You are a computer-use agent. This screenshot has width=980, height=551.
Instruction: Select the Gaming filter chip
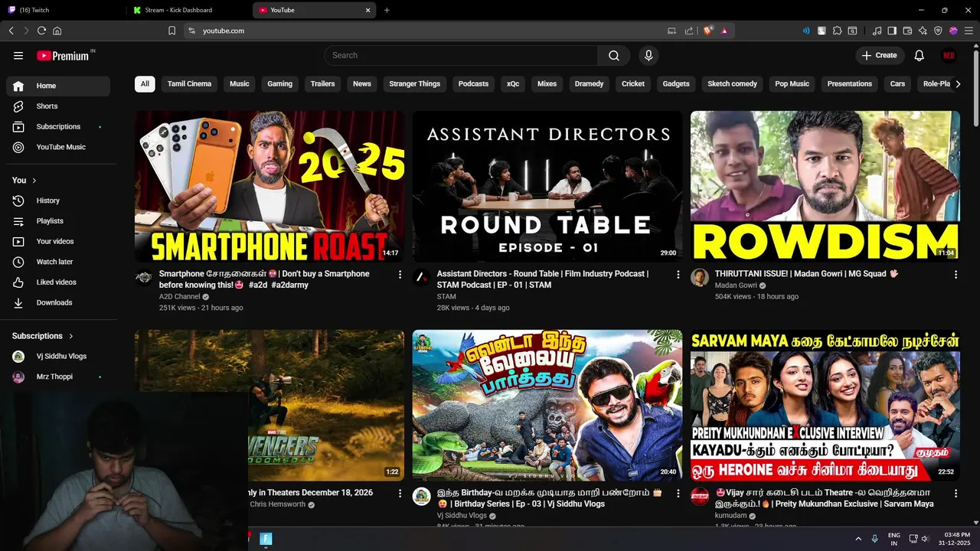[x=279, y=84]
